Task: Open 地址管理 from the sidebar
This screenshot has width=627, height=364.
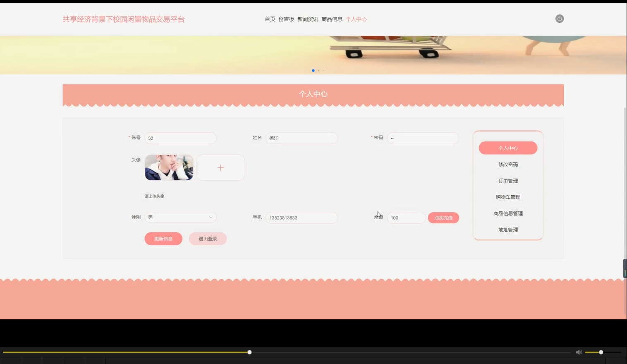Action: point(507,230)
